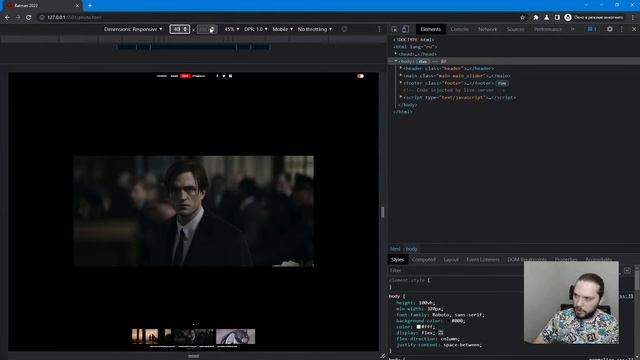Reload the page

(29, 18)
